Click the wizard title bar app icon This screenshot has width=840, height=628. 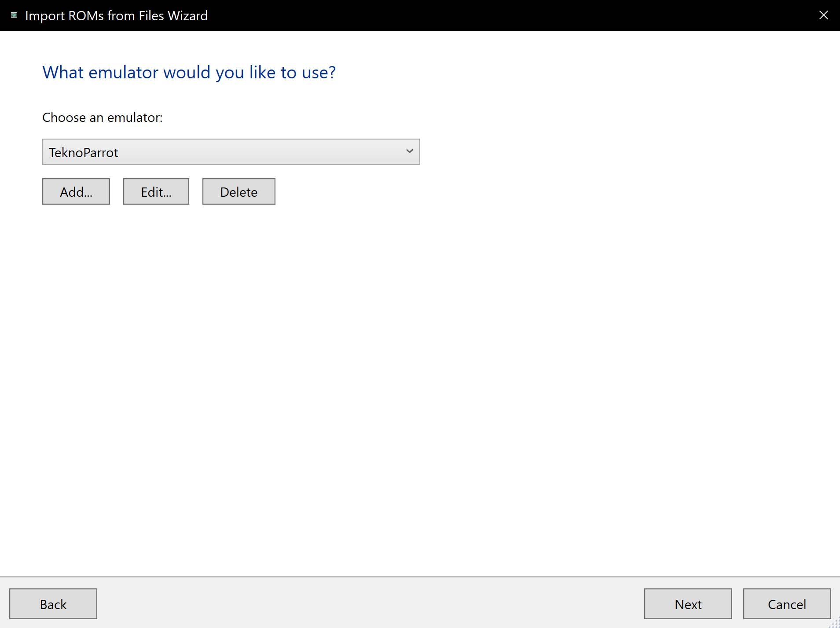pos(14,15)
